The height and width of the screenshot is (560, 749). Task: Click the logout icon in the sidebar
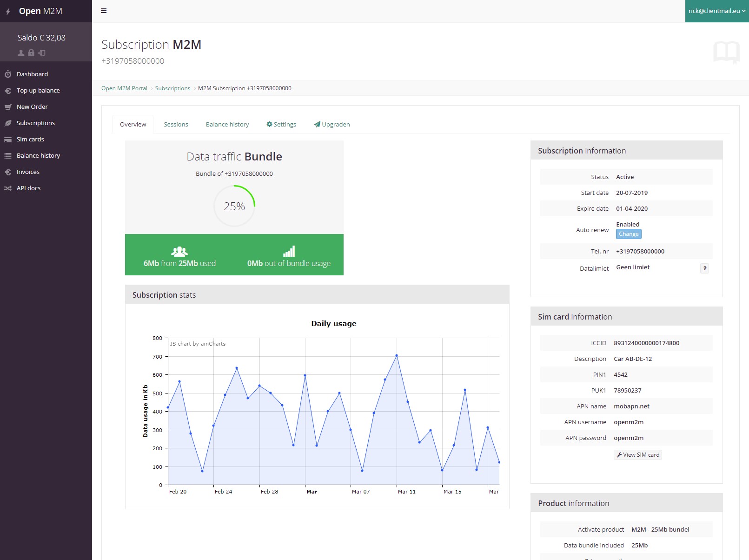[x=41, y=53]
